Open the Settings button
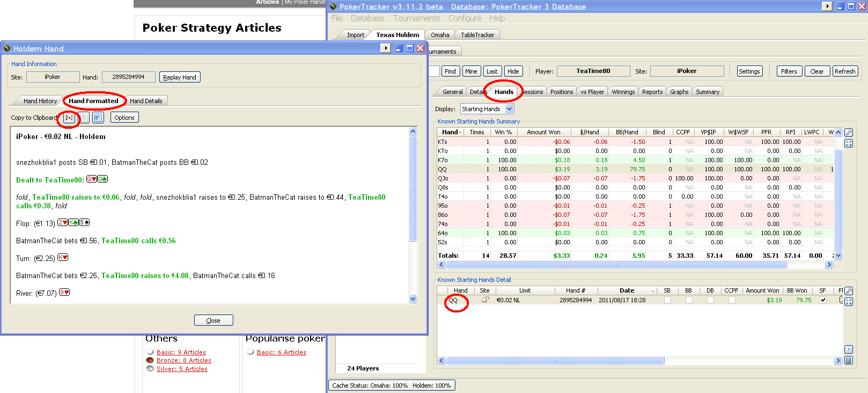This screenshot has width=868, height=393. [x=749, y=71]
